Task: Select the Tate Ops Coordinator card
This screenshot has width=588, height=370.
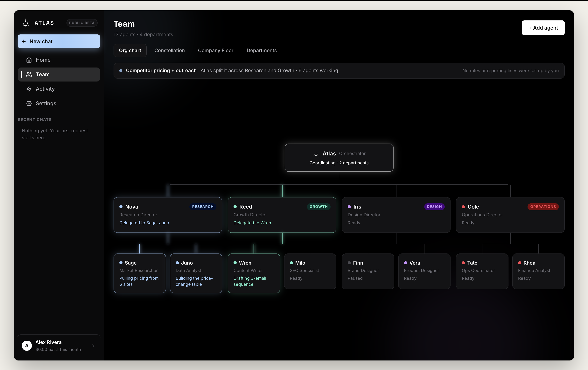Action: click(482, 271)
